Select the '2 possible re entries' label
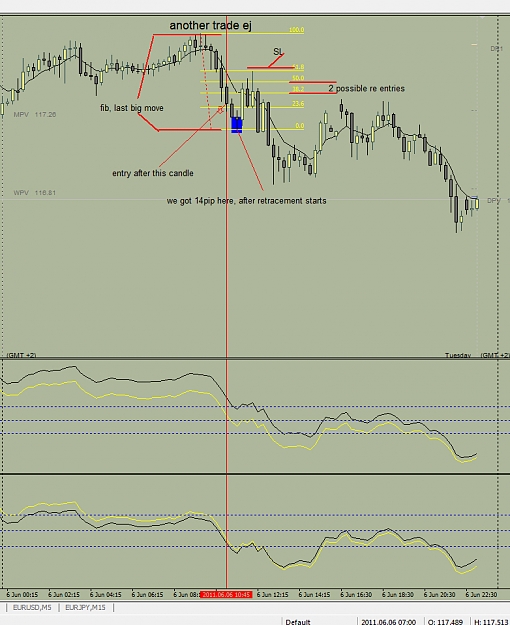The height and width of the screenshot is (625, 510). 366,88
